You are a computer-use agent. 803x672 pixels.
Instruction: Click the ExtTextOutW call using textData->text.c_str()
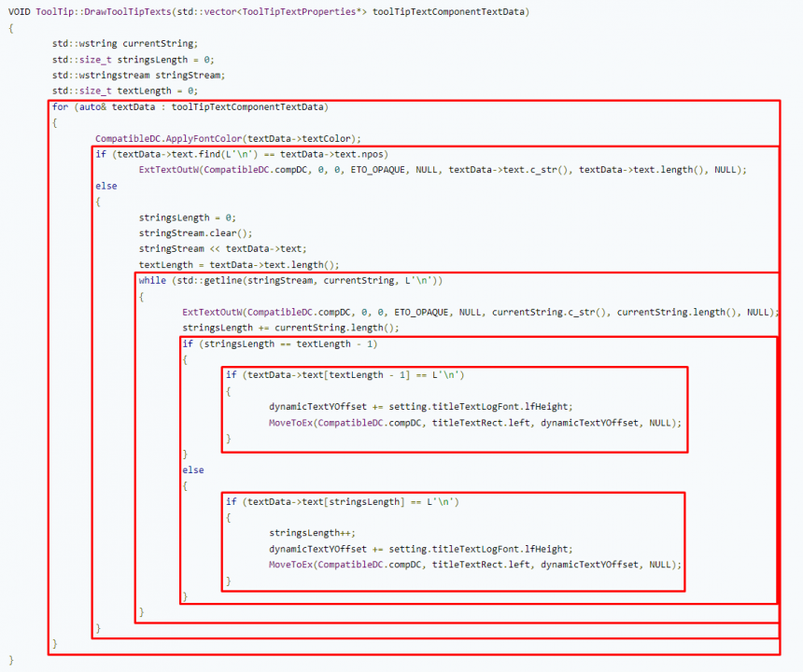tap(168, 170)
